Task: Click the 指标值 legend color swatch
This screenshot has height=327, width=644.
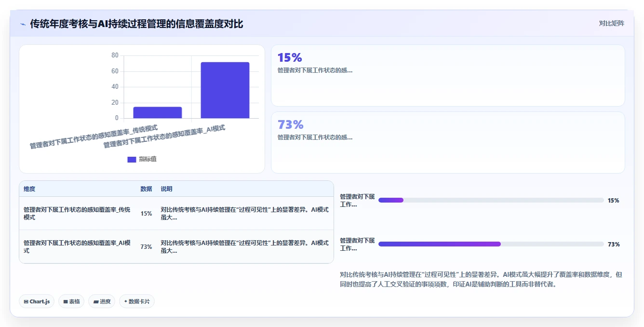Action: coord(132,160)
